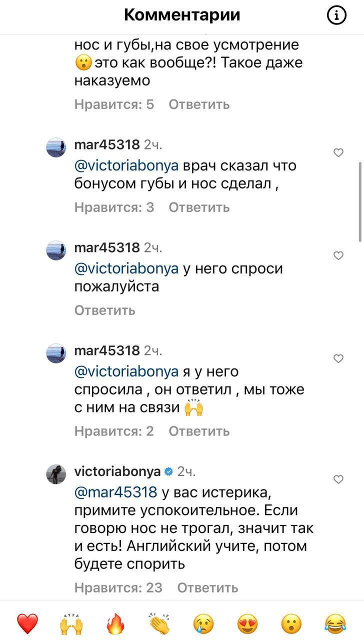
Task: View the likes list showing "Нравится: 23"
Action: [x=118, y=587]
